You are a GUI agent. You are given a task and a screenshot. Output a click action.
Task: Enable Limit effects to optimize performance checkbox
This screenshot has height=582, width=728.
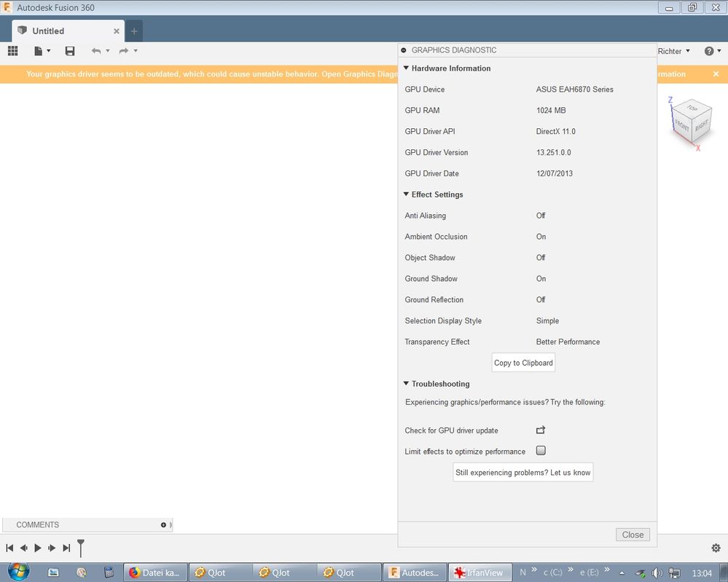541,451
